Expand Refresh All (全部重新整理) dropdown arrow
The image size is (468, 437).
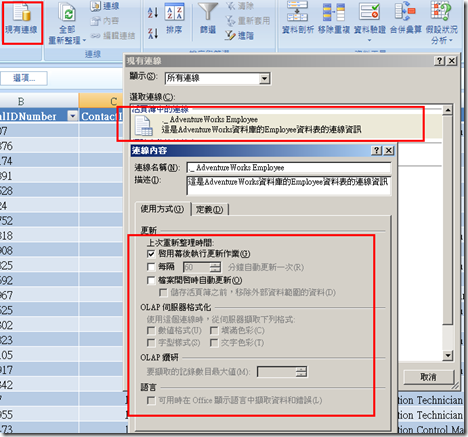click(x=84, y=41)
